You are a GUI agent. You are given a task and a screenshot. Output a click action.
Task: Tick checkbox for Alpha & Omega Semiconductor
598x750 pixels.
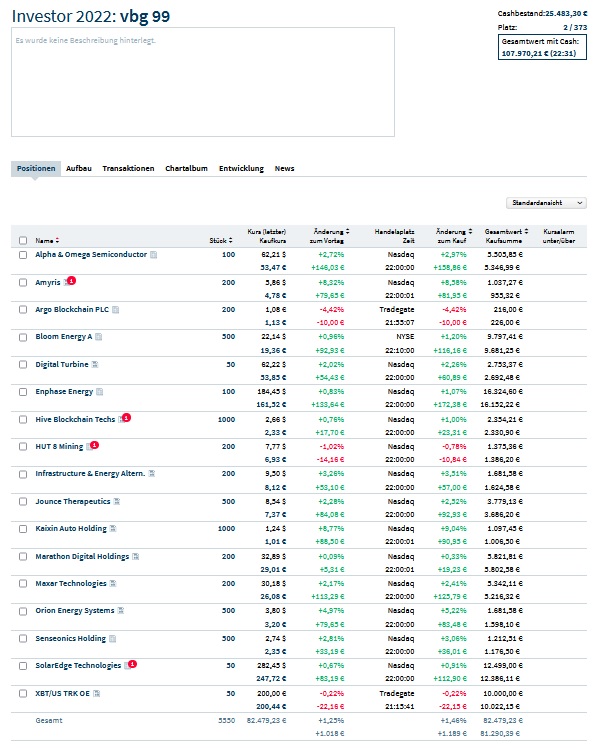pyautogui.click(x=23, y=255)
